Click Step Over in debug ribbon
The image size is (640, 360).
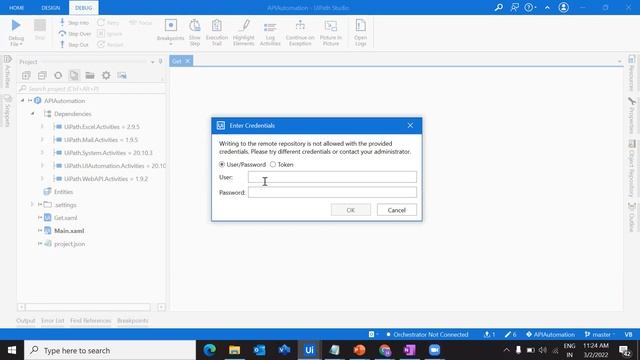pos(75,33)
